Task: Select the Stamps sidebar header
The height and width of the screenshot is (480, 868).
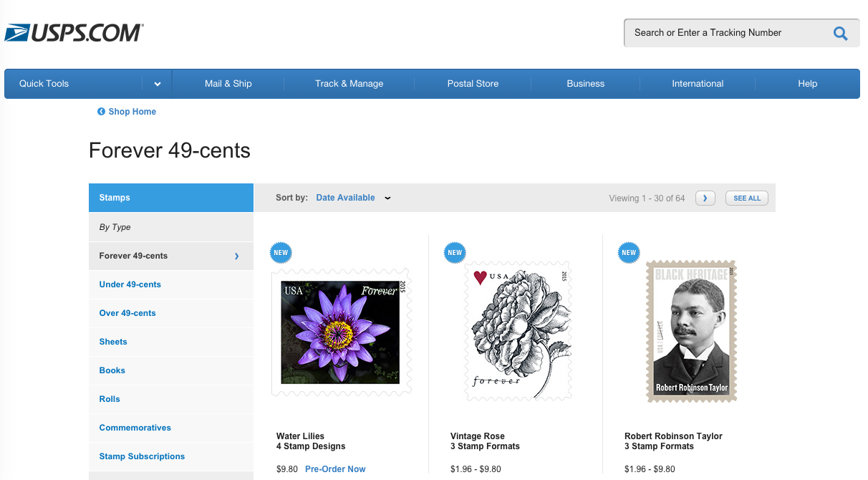Action: click(x=171, y=198)
